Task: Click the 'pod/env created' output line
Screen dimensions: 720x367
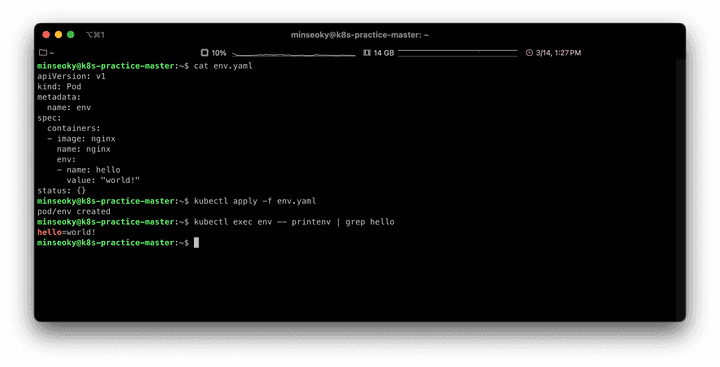Action: pos(74,211)
